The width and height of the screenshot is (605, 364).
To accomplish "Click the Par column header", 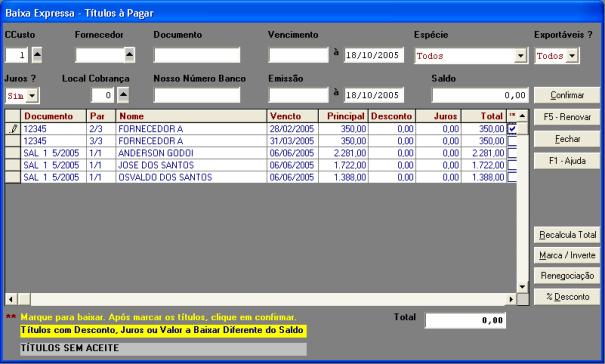I will [x=101, y=116].
